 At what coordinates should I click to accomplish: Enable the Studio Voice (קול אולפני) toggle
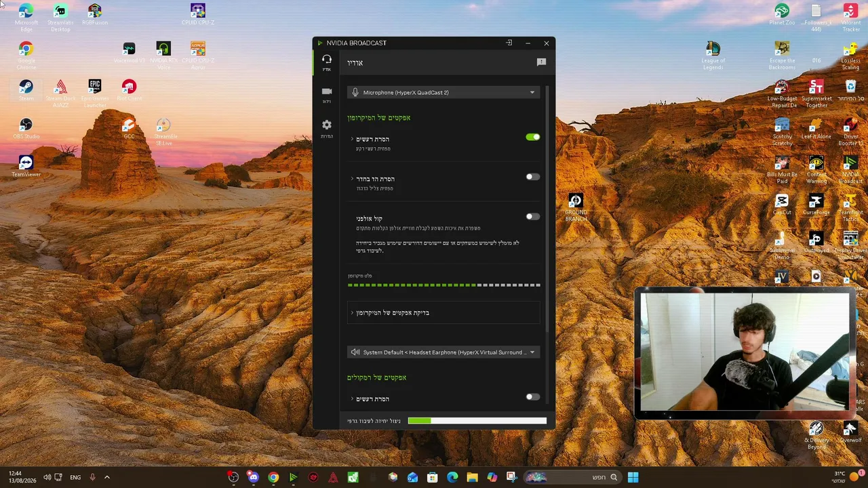click(x=533, y=217)
